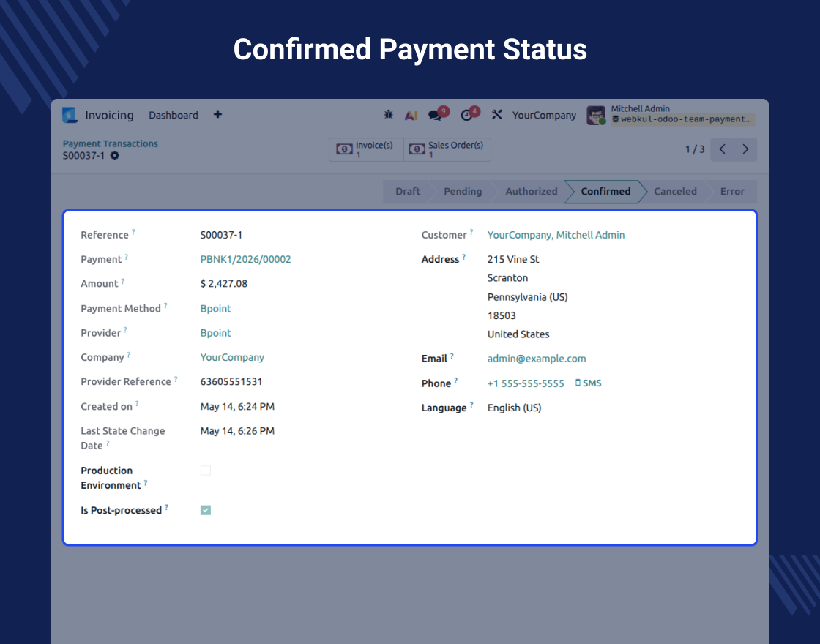
Task: Click the help tooltip mark beside Customer
Action: point(471,231)
